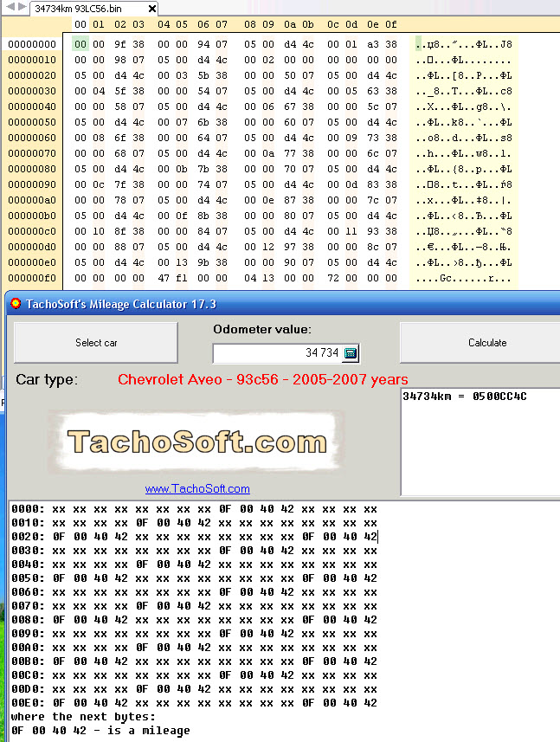
Task: Click the column header 08 in hex editor
Action: click(x=250, y=24)
